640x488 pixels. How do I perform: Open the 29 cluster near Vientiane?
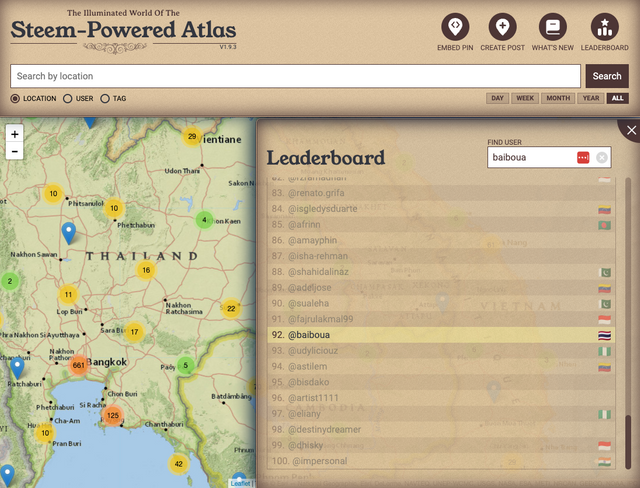192,136
